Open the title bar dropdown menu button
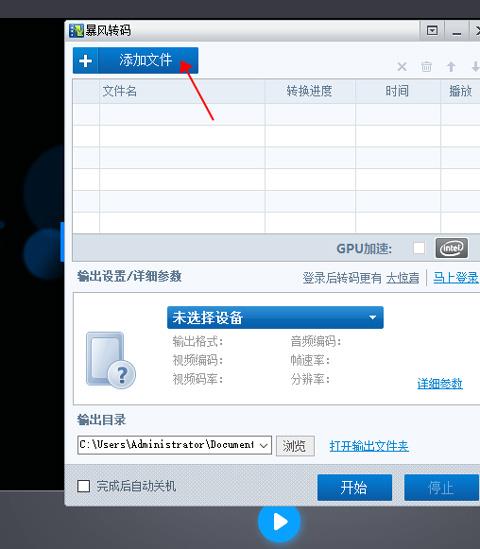The image size is (480, 549). tap(432, 31)
